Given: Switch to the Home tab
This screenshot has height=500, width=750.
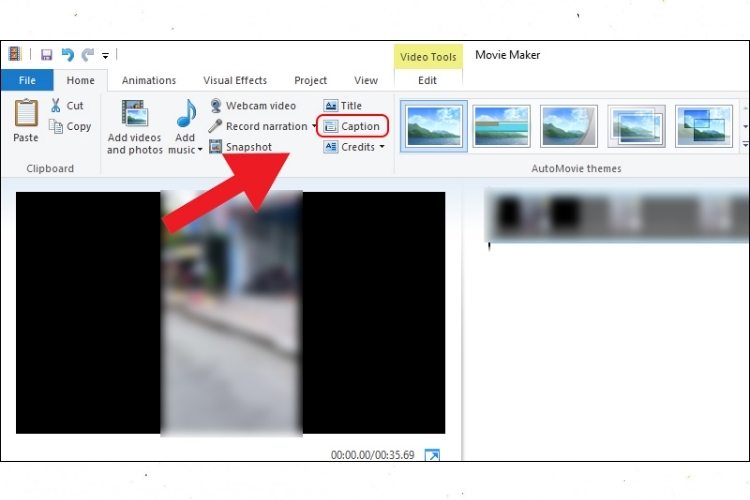Looking at the screenshot, I should pos(80,80).
